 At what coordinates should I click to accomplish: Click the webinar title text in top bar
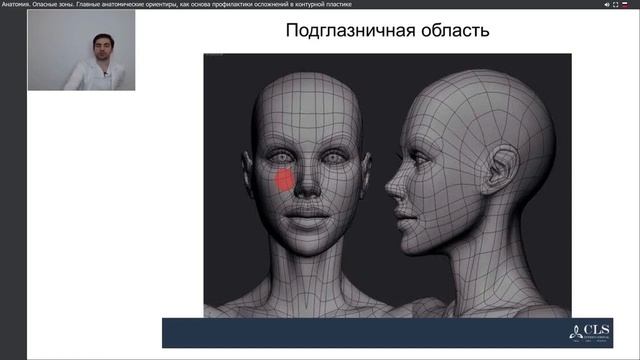[176, 4]
